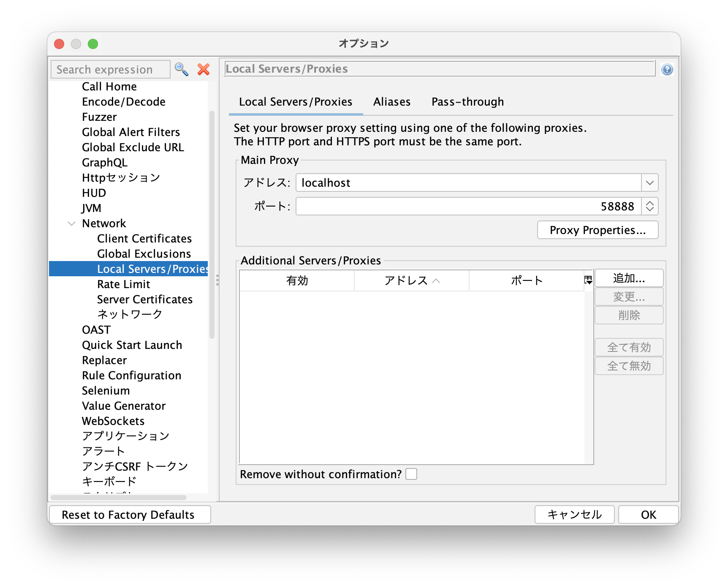
Task: Click the table column selector icon
Action: [588, 280]
